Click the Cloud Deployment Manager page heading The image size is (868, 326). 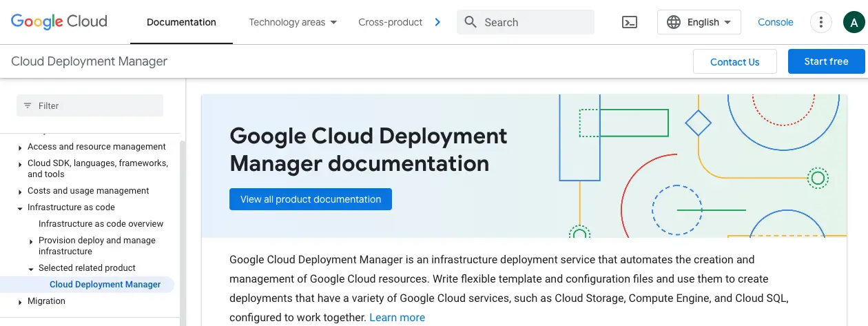pyautogui.click(x=90, y=61)
